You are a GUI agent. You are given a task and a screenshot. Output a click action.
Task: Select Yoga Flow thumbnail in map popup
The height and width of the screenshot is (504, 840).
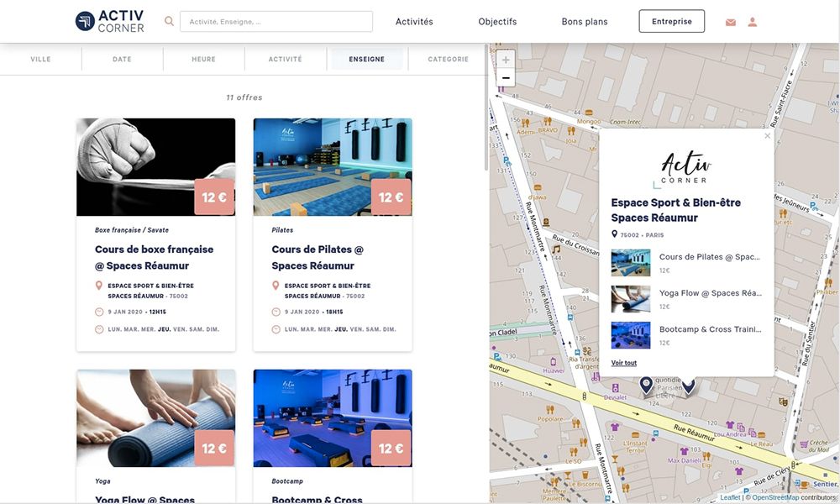[x=630, y=299]
